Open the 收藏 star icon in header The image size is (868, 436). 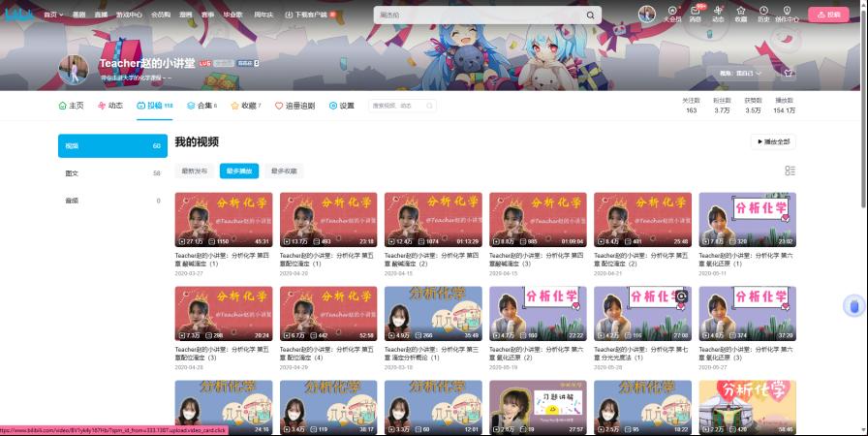(x=741, y=14)
